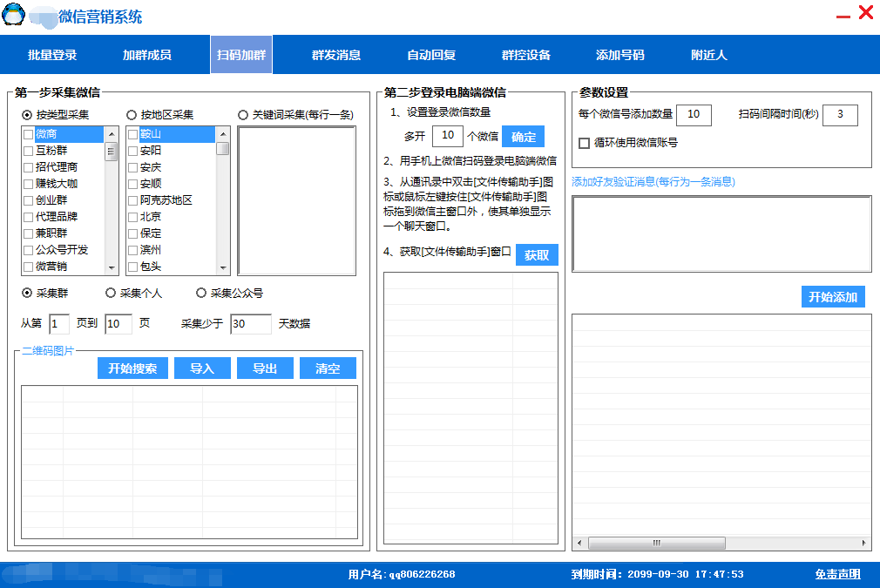Minimize the WeChat marketing system window
Image resolution: width=880 pixels, height=588 pixels.
coord(843,17)
